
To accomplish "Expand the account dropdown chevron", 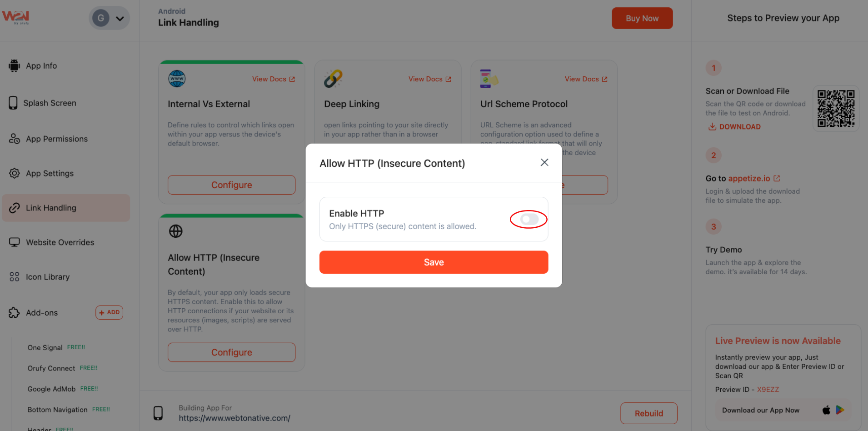I will pyautogui.click(x=120, y=19).
